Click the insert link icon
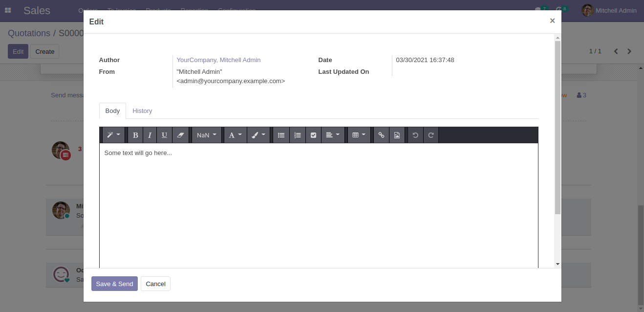Screen dimensions: 644x312 [x=381, y=135]
